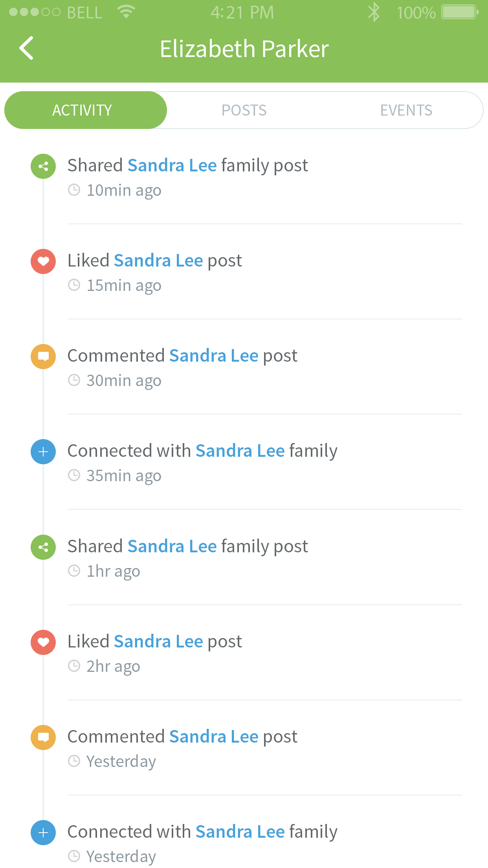Image resolution: width=488 pixels, height=868 pixels.
Task: Tap the orange comment icon in the first Yesterday entry
Action: [x=43, y=737]
